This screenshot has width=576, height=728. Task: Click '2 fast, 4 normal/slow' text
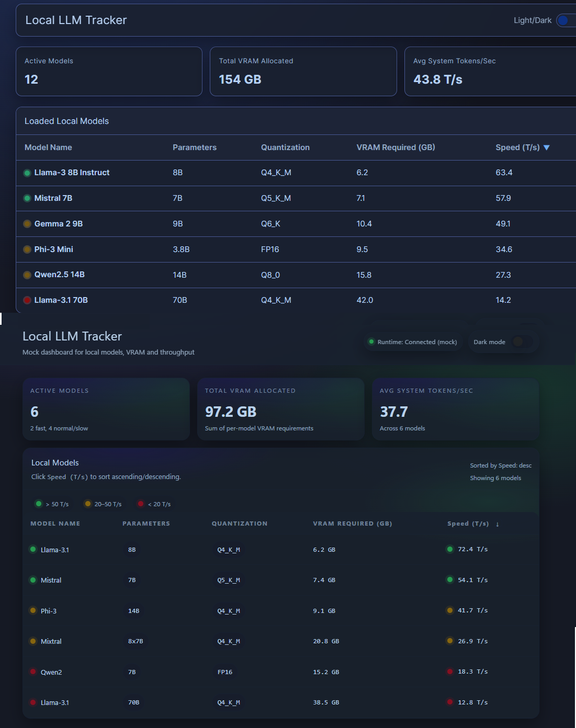(59, 428)
